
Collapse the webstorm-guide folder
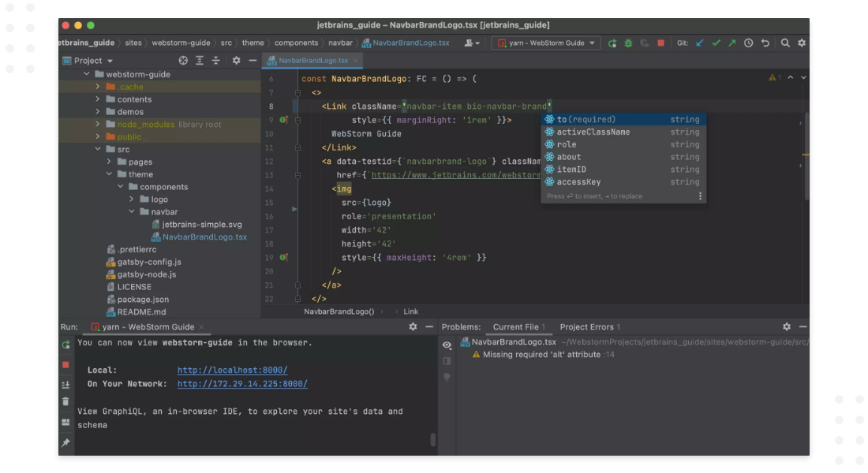click(86, 74)
